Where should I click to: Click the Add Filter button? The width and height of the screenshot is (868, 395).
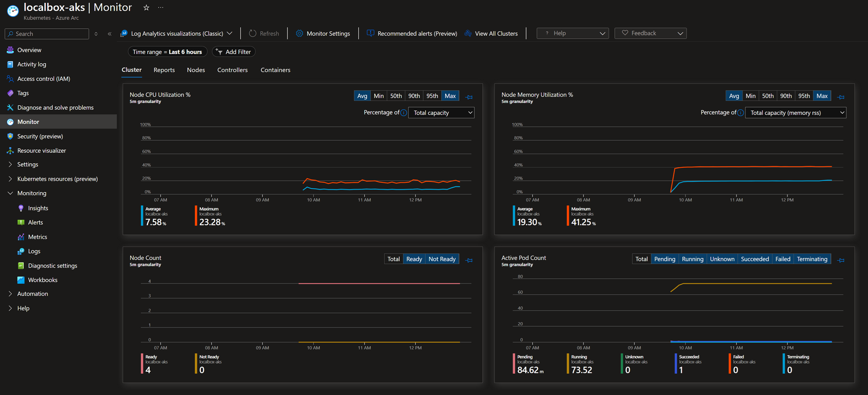234,52
